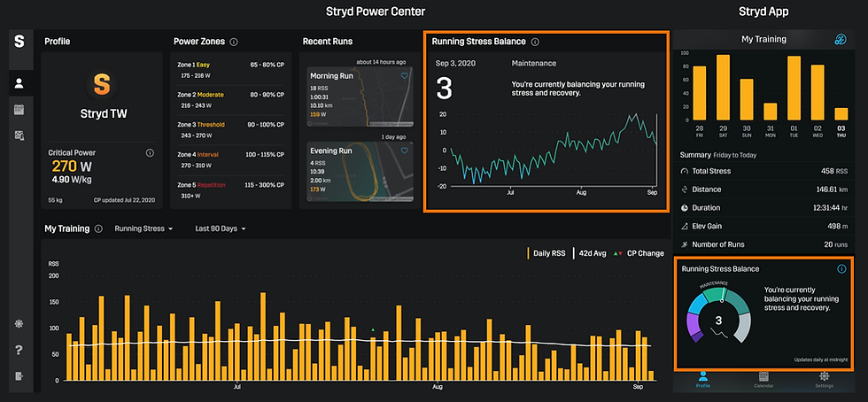Click the 12:31:44 hr duration value
Image resolution: width=868 pixels, height=402 pixels.
(829, 208)
